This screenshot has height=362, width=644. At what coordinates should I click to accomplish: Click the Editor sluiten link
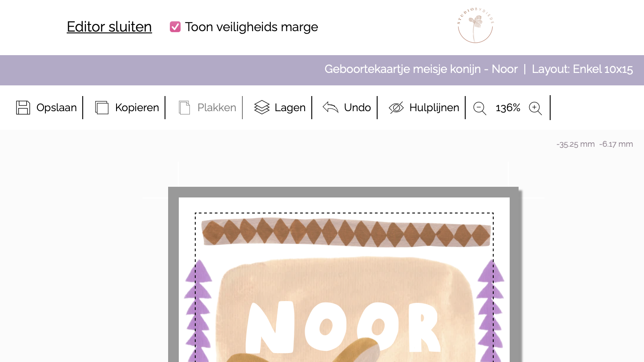[x=109, y=27]
